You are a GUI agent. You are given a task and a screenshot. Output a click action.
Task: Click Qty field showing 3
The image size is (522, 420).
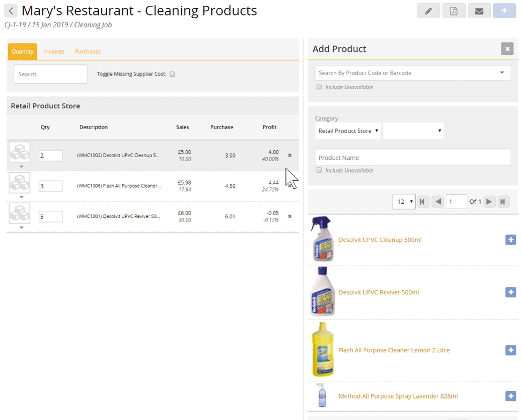click(50, 186)
